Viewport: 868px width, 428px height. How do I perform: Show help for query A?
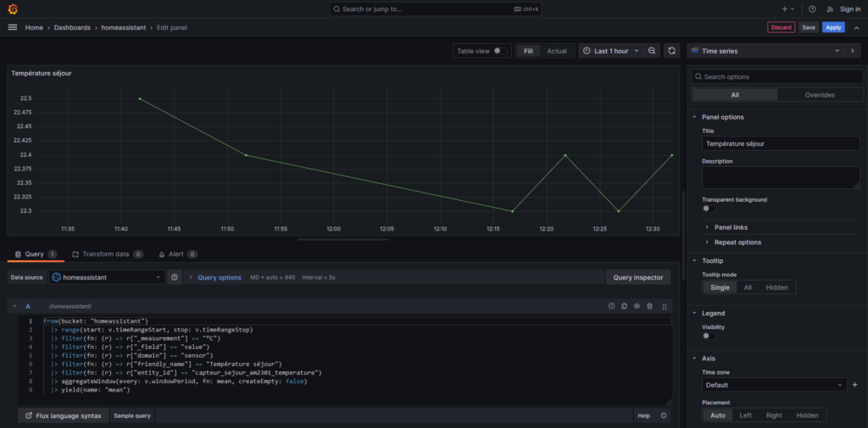click(611, 306)
